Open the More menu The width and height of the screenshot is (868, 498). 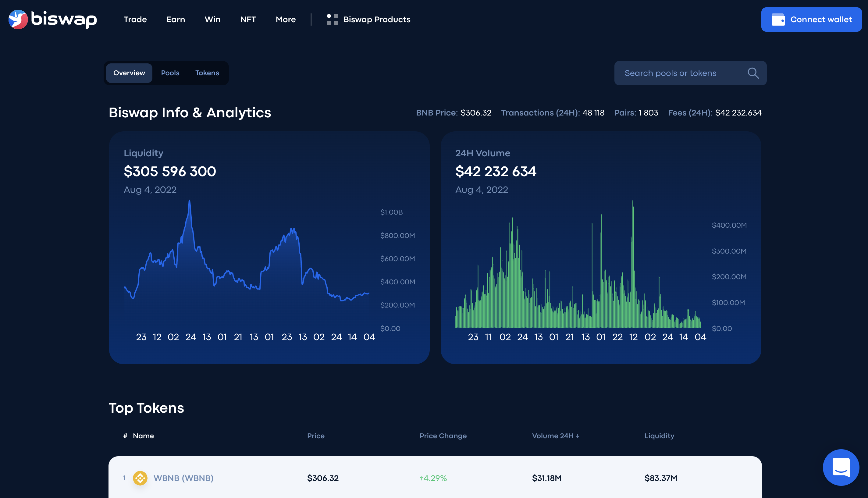click(286, 20)
